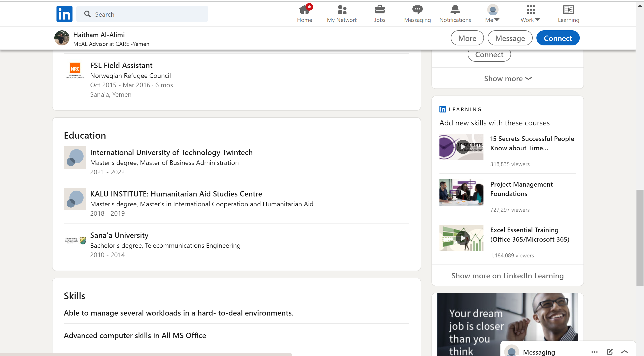The width and height of the screenshot is (644, 356).
Task: Open the Home feed icon
Action: 304,10
